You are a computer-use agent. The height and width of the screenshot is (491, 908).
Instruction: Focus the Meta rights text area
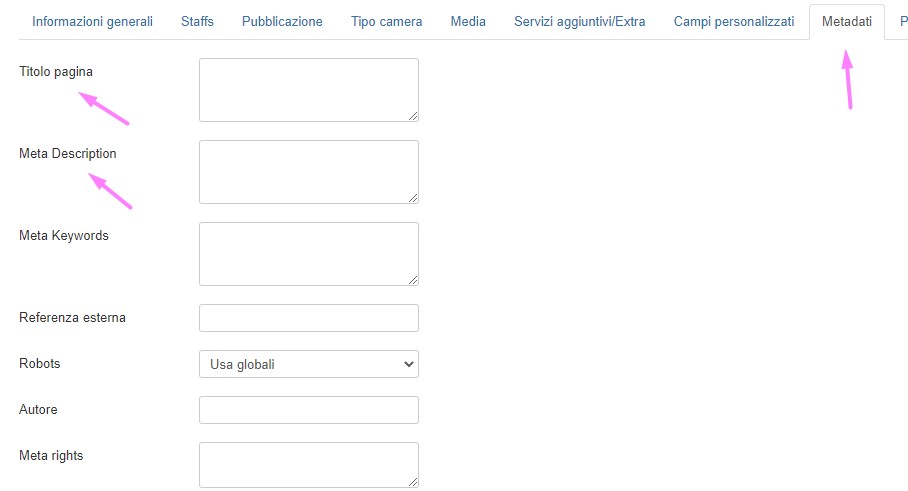point(308,465)
